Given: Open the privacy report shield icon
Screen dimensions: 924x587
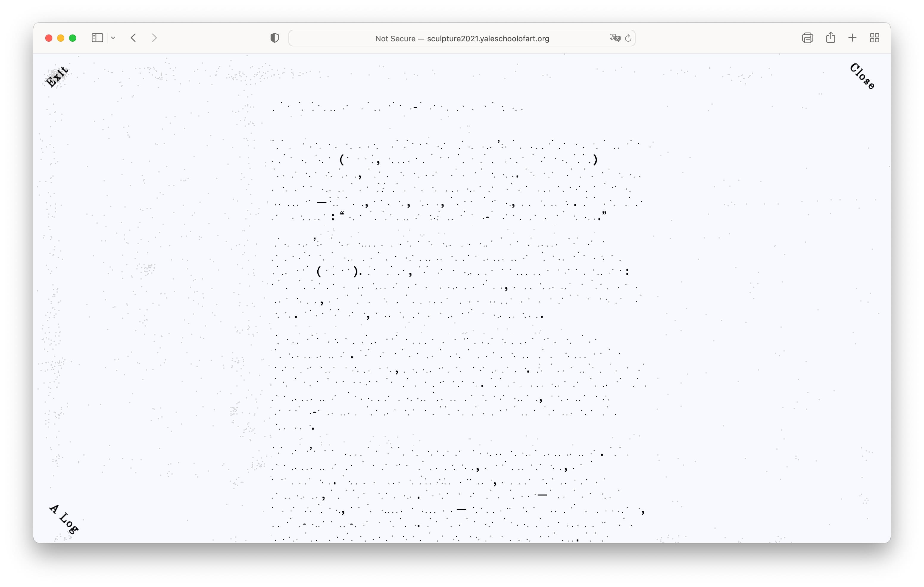Looking at the screenshot, I should tap(274, 38).
